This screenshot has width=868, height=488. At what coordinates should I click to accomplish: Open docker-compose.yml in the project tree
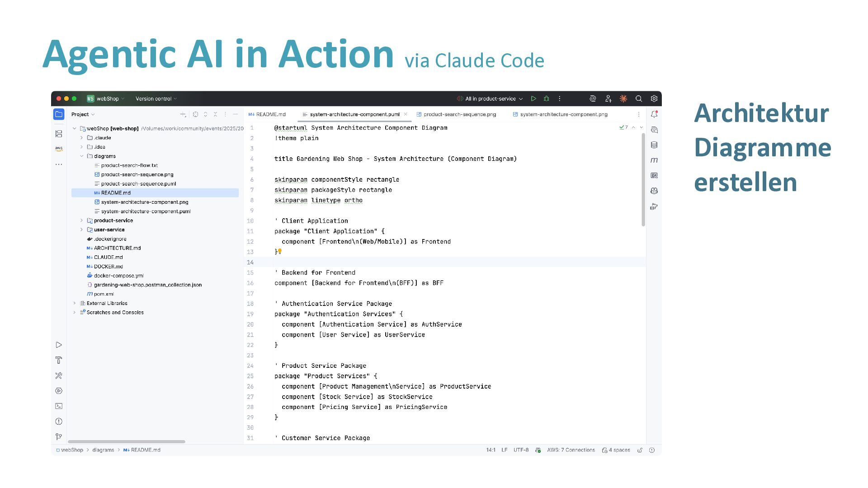click(x=118, y=276)
